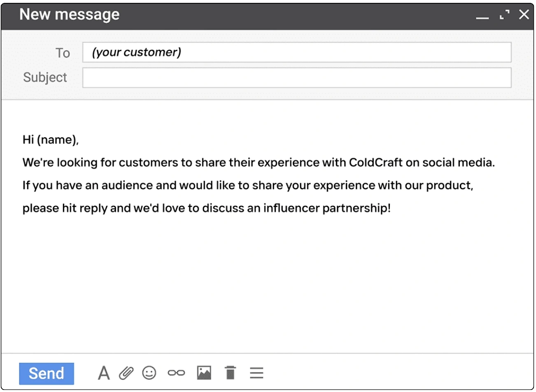Click line ending "influencer partnership!"
Viewport: 536px width, 392px height.
(x=206, y=208)
